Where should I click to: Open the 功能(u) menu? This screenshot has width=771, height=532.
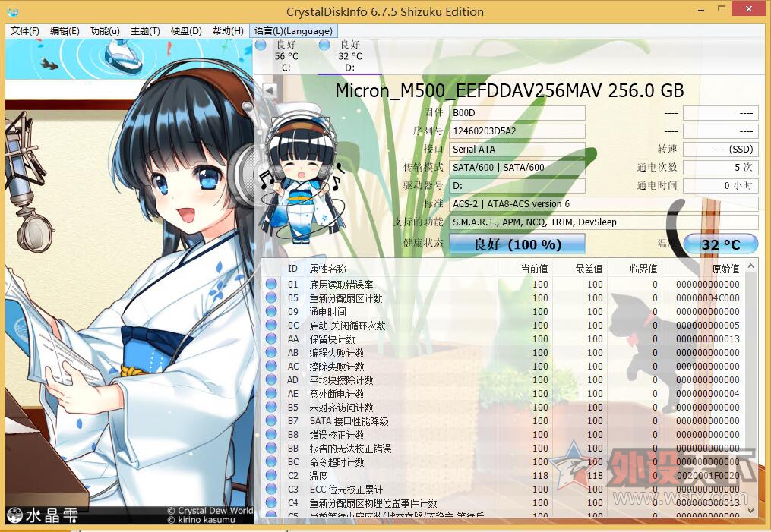[x=105, y=31]
